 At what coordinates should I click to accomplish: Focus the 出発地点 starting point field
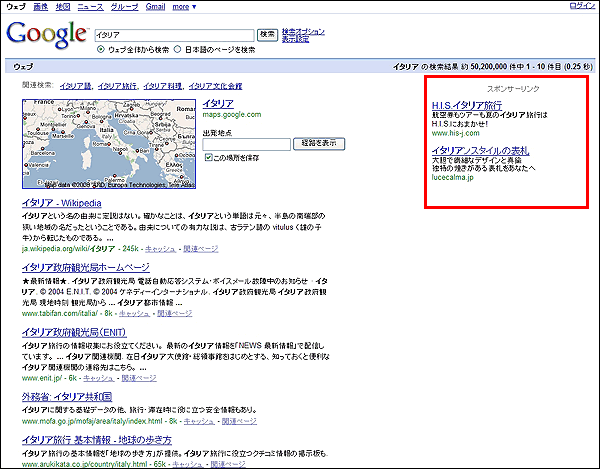coord(246,144)
